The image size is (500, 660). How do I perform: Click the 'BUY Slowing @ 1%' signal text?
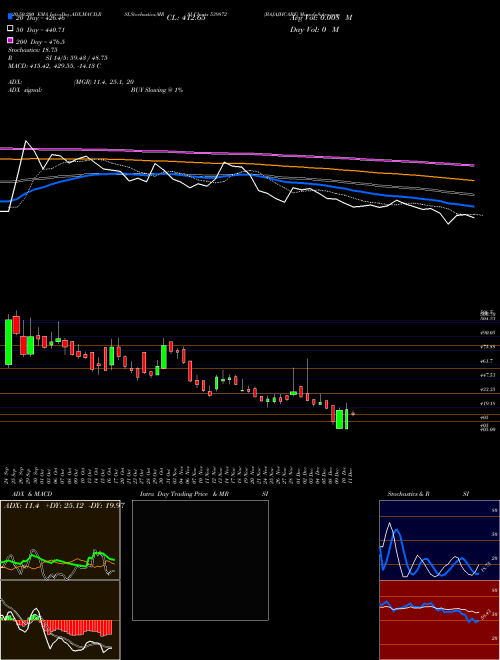click(157, 90)
